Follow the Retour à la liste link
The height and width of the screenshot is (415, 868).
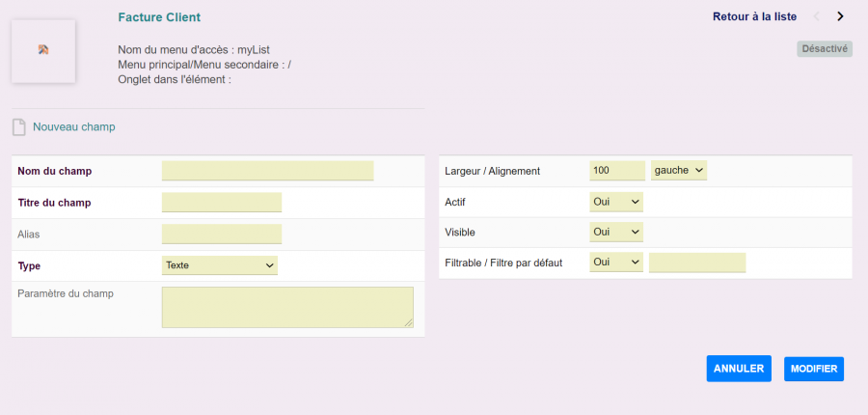[754, 16]
